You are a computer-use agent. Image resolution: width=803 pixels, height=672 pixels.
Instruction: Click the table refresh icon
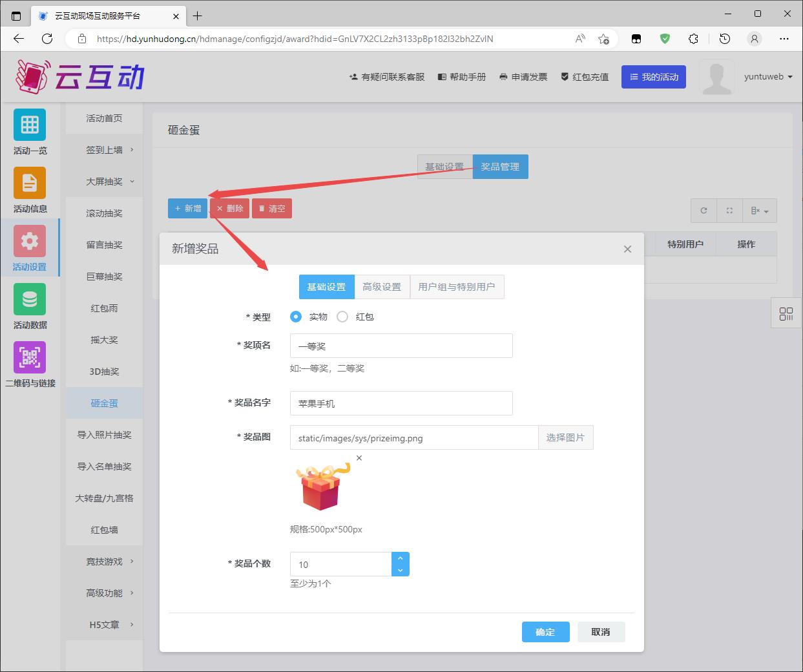pos(704,211)
